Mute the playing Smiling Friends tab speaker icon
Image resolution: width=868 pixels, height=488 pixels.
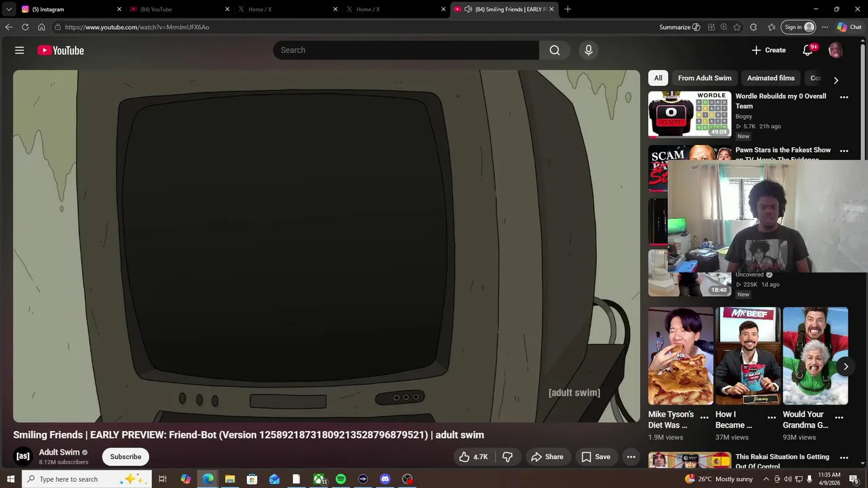pos(468,9)
